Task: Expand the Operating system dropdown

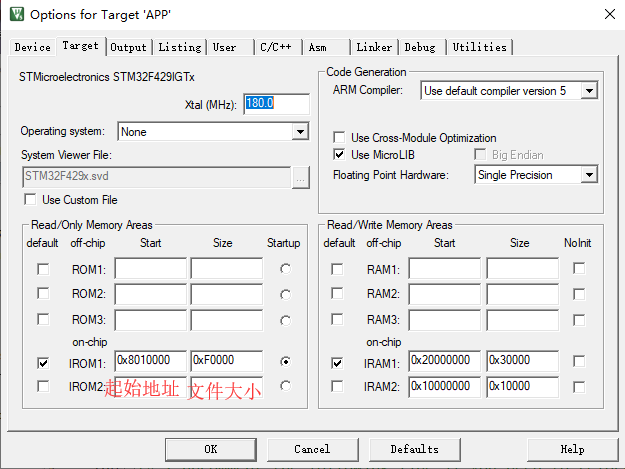Action: tap(301, 131)
